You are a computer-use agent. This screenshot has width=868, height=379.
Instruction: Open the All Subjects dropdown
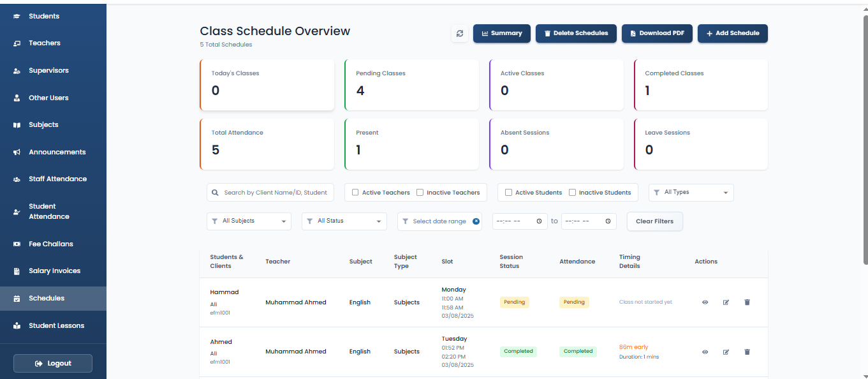point(249,221)
